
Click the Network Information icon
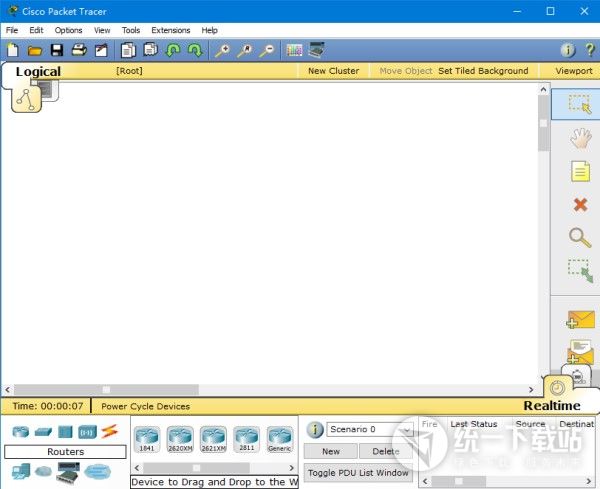point(568,50)
